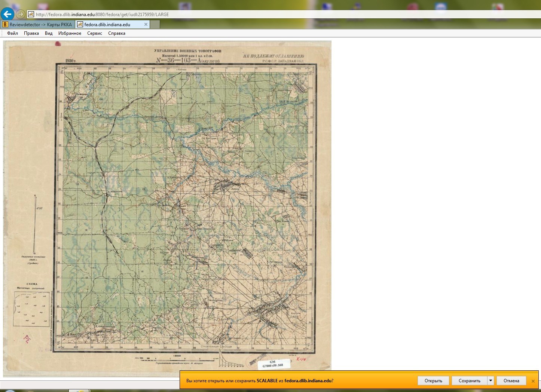Click the blue Back navigation arrow
The image size is (541, 392).
point(7,14)
